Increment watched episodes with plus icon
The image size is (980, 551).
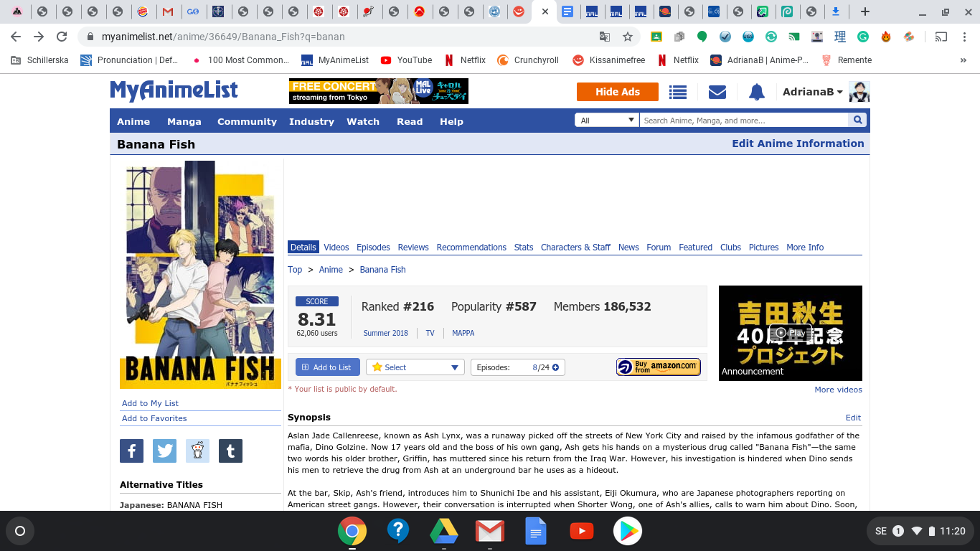pyautogui.click(x=555, y=367)
